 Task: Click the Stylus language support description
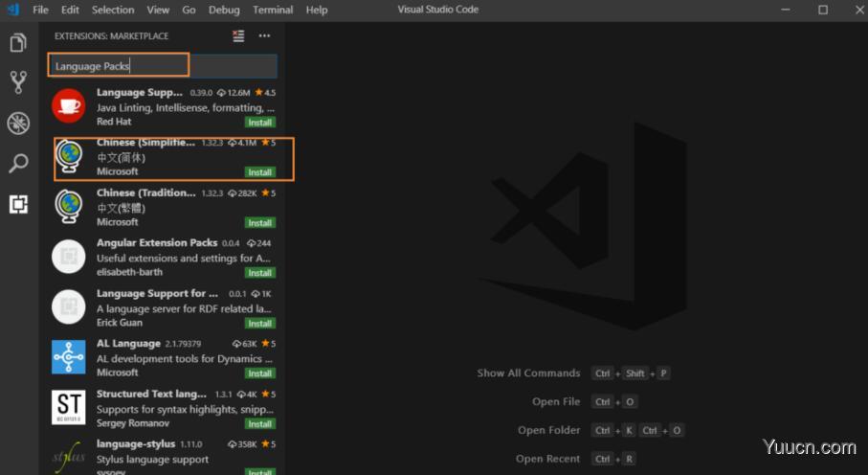153,460
